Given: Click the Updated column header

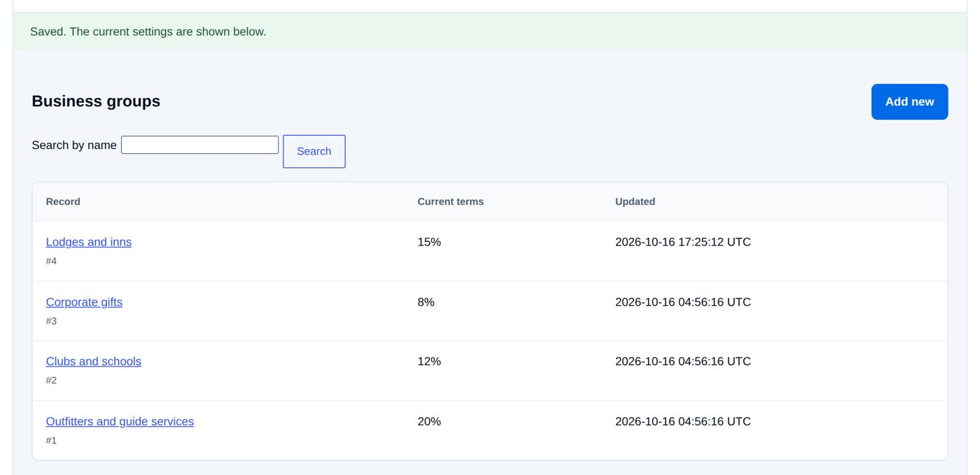Looking at the screenshot, I should [635, 201].
